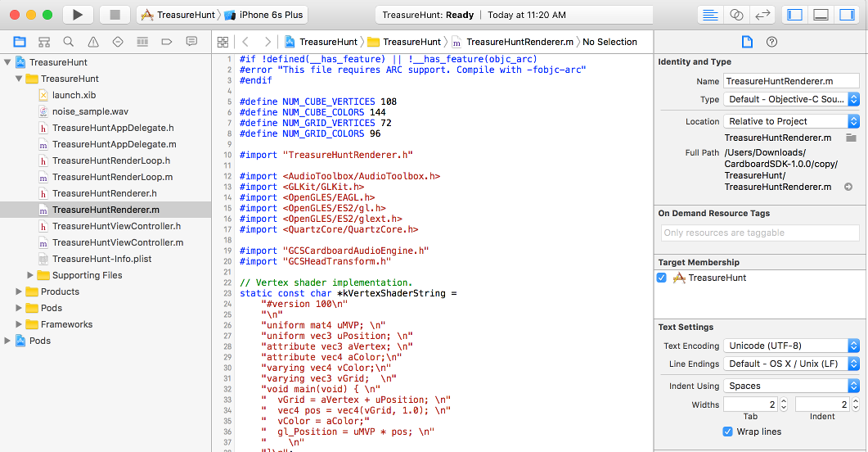This screenshot has height=452, width=868.
Task: Click the Run (play) button
Action: pos(77,15)
